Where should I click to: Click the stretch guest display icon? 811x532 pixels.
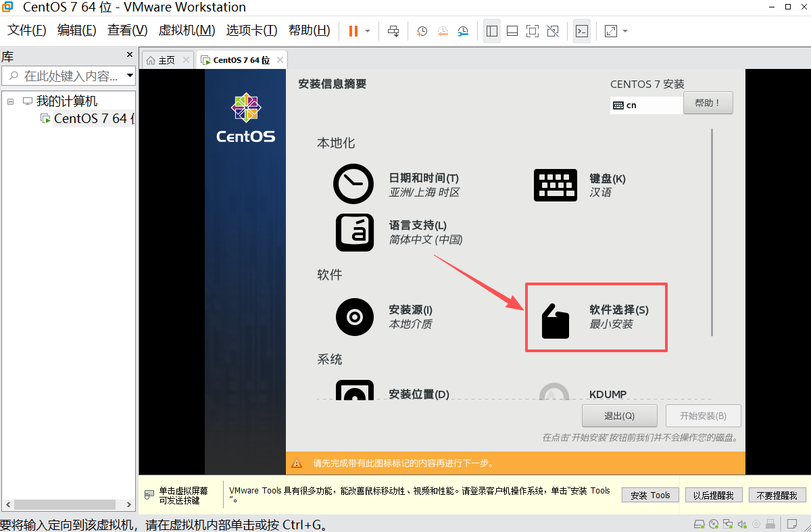tap(611, 31)
